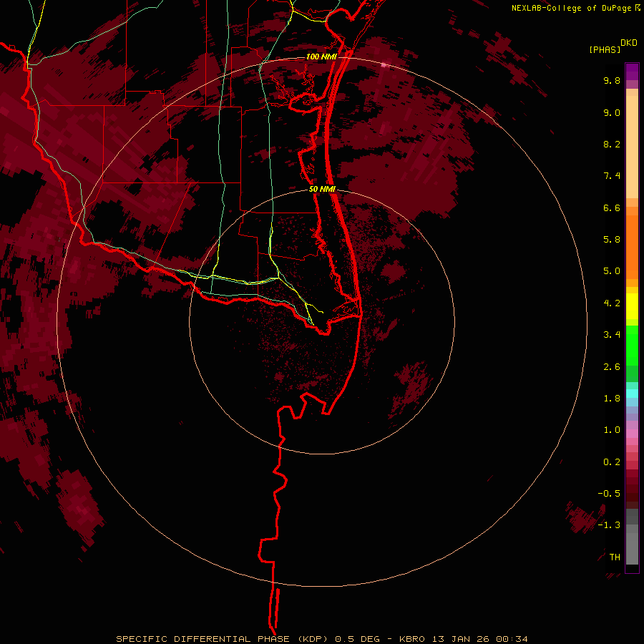Click the 3.4 scale value
This screenshot has height=644, width=644.
click(x=612, y=335)
